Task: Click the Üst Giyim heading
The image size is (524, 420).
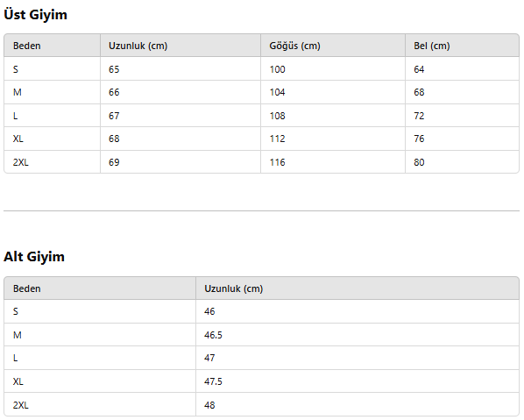Action: click(x=35, y=15)
